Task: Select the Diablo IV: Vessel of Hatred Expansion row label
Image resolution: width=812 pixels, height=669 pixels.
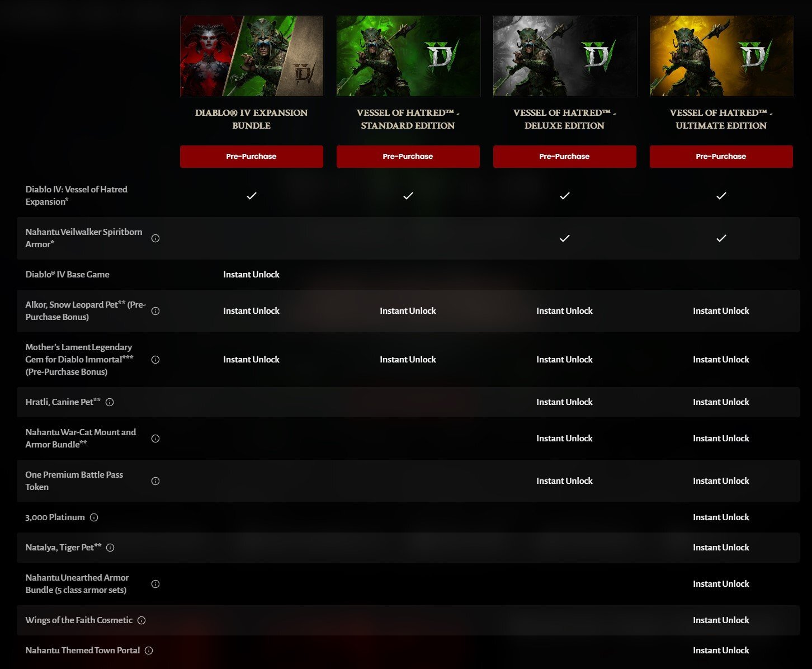Action: [77, 196]
